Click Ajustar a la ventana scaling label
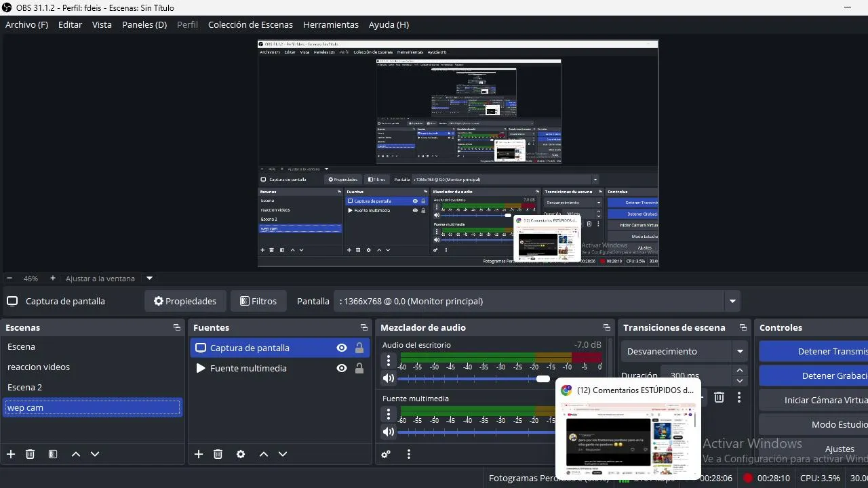Viewport: 868px width, 488px height. 100,279
